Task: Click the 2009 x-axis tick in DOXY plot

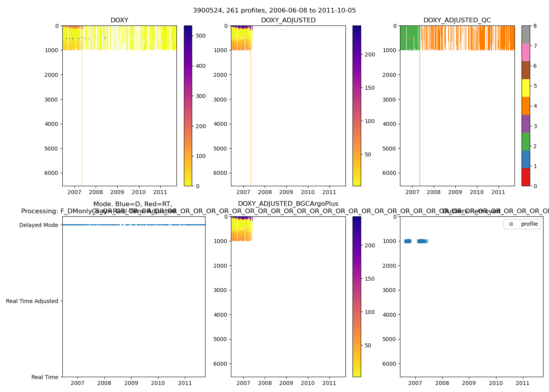Action: [x=117, y=192]
